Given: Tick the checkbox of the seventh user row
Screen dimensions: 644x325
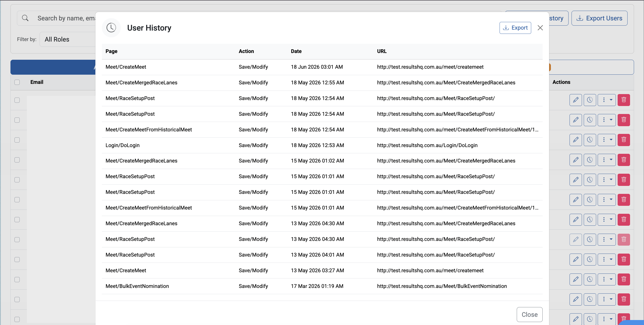Looking at the screenshot, I should pos(17,220).
